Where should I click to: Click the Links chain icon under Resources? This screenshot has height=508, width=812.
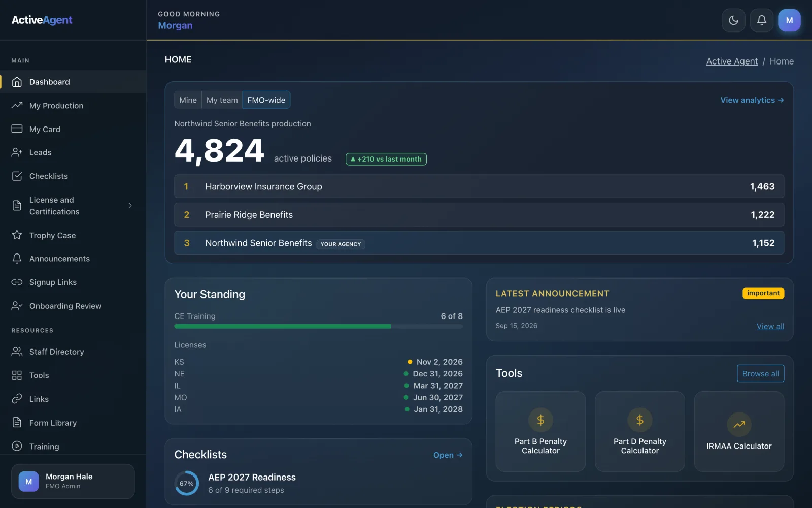pyautogui.click(x=17, y=399)
